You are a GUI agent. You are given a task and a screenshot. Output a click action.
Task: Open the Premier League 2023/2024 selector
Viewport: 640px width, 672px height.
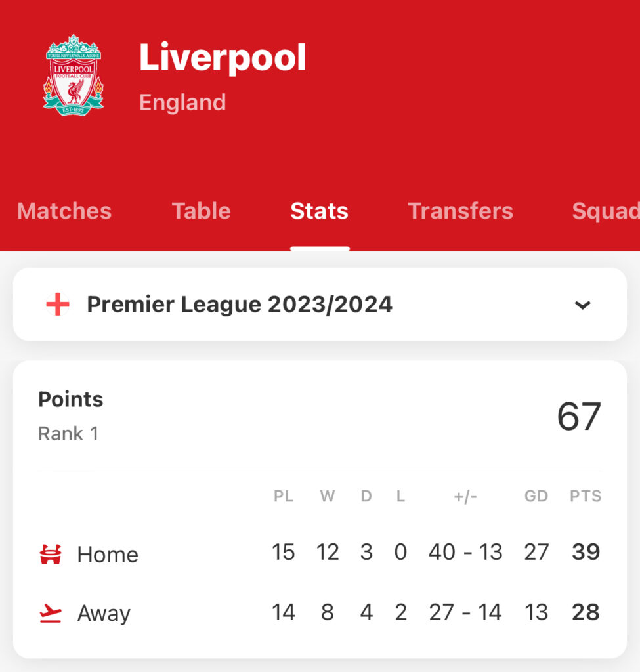(x=320, y=304)
